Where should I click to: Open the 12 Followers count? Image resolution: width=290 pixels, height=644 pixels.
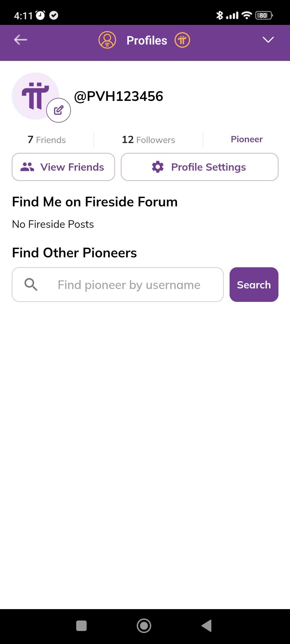tap(148, 140)
